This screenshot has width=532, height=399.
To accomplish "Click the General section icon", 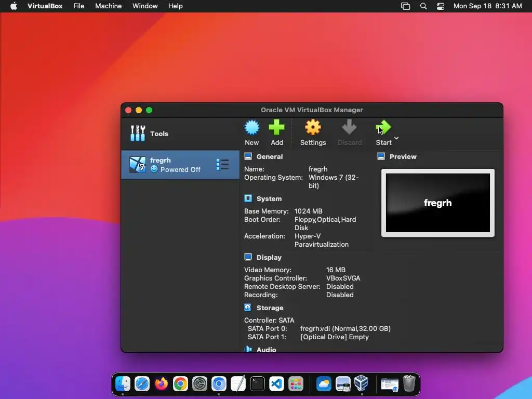I will pos(248,156).
